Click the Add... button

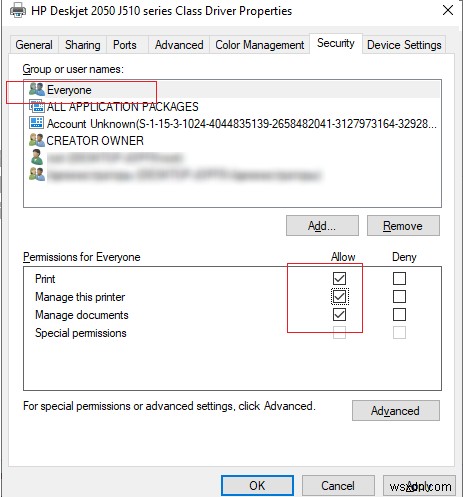tap(322, 226)
